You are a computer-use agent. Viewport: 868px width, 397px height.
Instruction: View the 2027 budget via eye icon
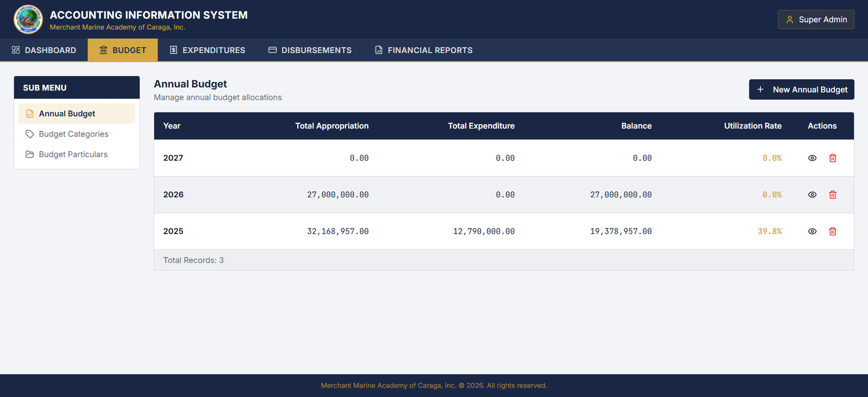[812, 158]
